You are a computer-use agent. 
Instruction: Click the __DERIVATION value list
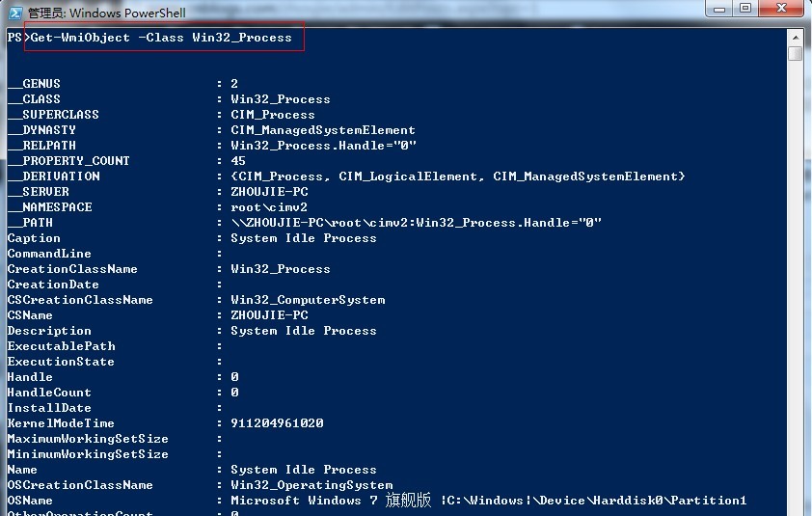coord(458,177)
